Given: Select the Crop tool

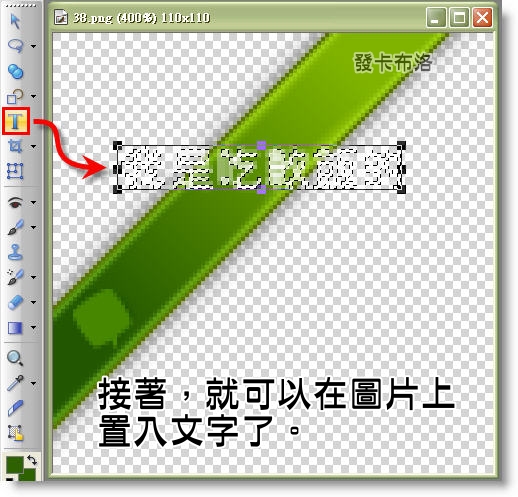Looking at the screenshot, I should [x=15, y=146].
